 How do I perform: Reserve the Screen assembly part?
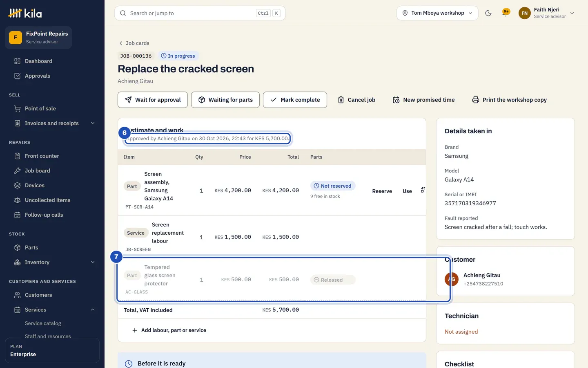point(382,191)
